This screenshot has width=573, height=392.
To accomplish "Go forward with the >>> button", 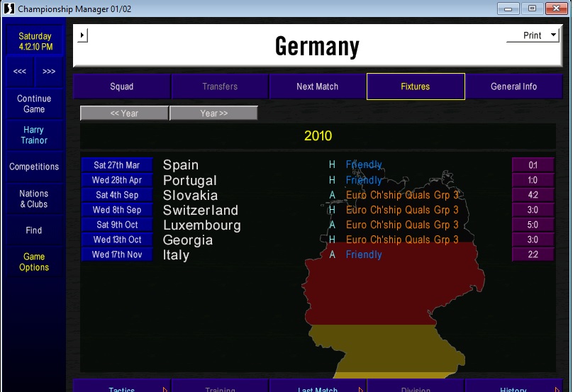I will [49, 71].
